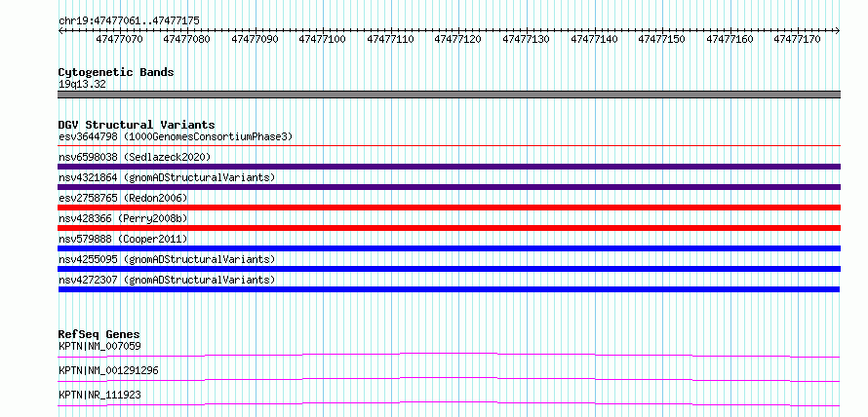
Task: Select the KPTN|NM_007059 transcript label
Action: 99,346
